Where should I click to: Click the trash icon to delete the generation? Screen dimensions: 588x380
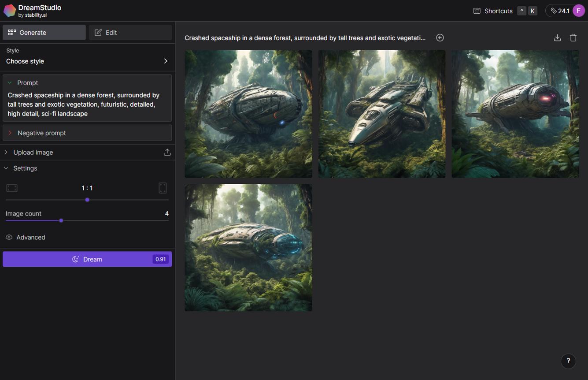tap(573, 37)
